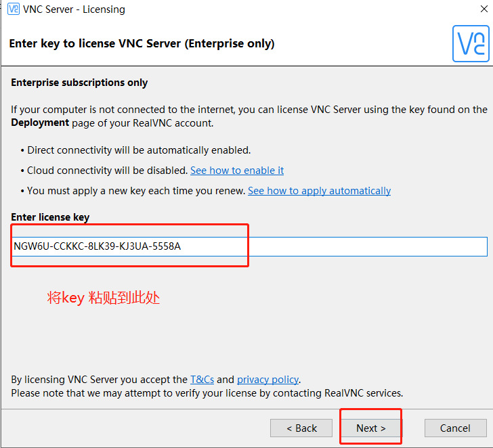The height and width of the screenshot is (448, 493).
Task: Open the T&Cs link
Action: (x=202, y=380)
